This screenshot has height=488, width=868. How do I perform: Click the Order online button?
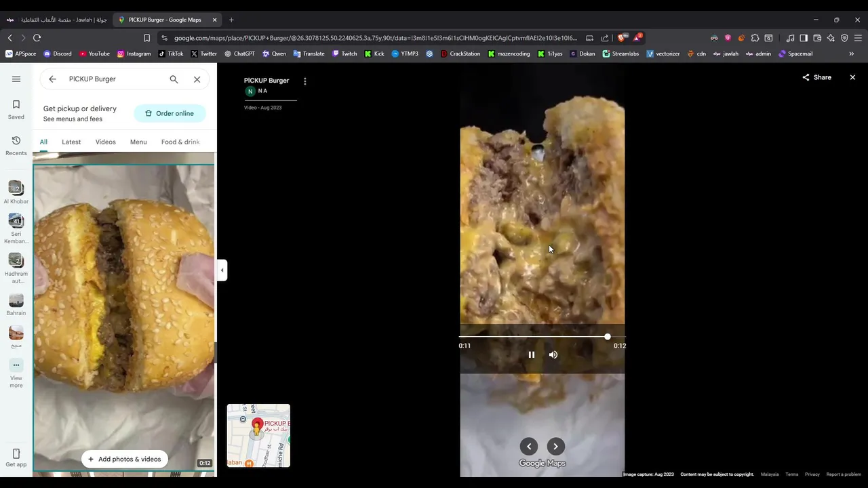170,113
